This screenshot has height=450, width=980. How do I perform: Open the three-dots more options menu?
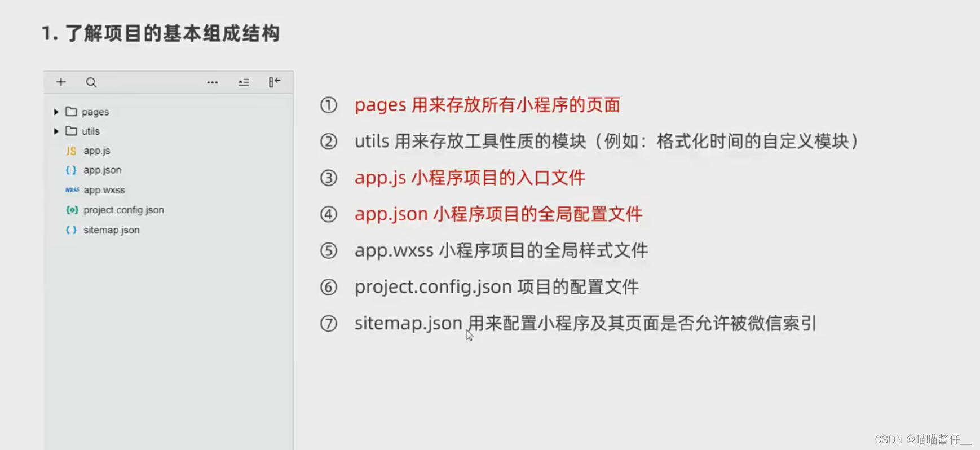click(x=212, y=82)
